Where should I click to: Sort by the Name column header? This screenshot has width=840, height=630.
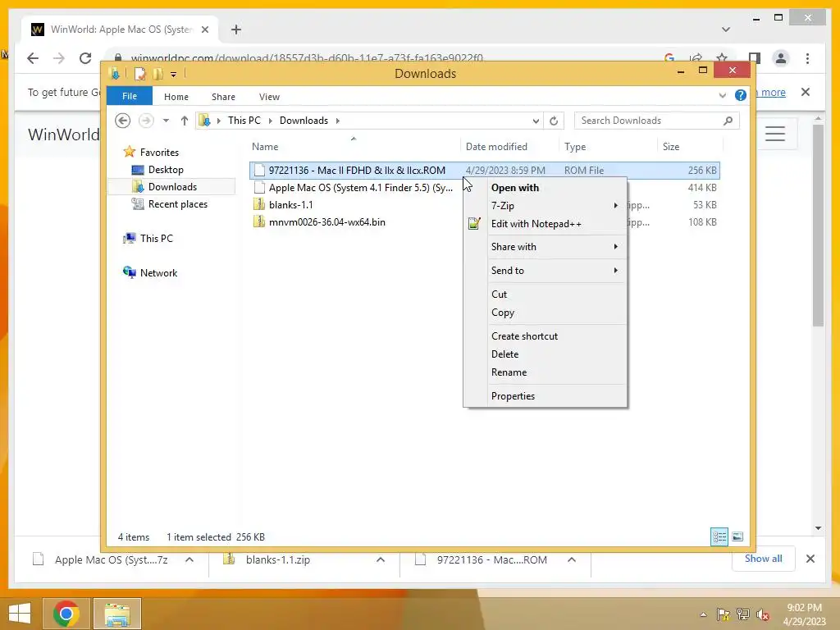[354, 147]
